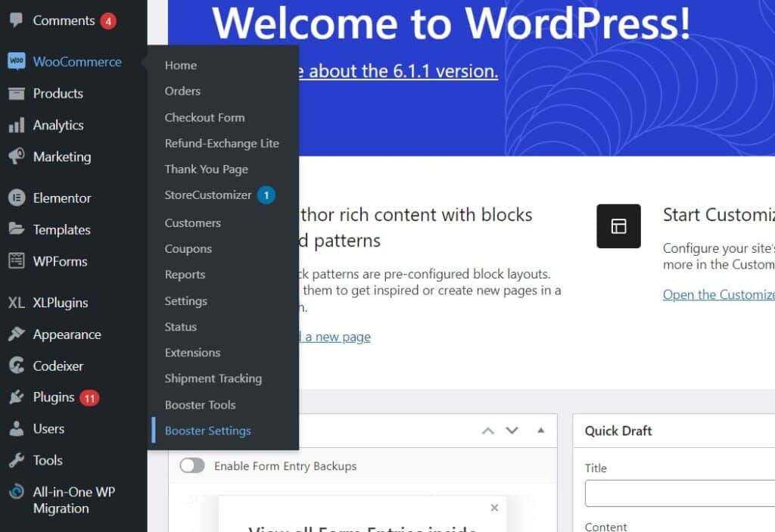Open the Plugins sidebar menu label
This screenshot has width=775, height=532.
[x=54, y=397]
